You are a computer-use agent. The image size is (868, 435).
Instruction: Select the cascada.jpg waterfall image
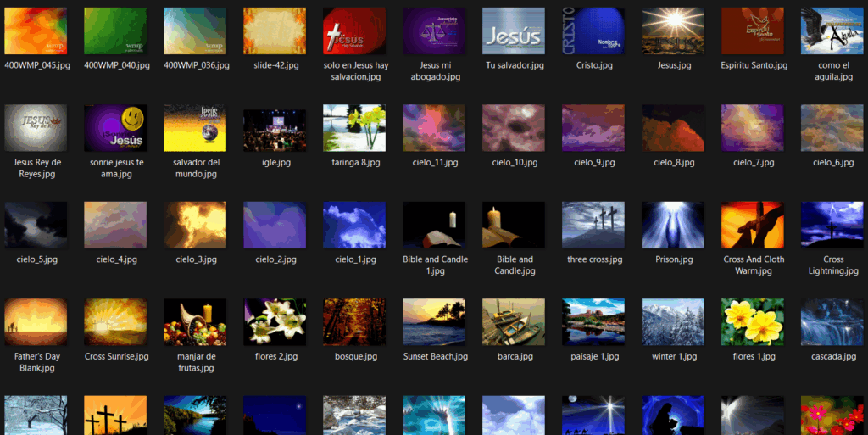[x=832, y=321]
